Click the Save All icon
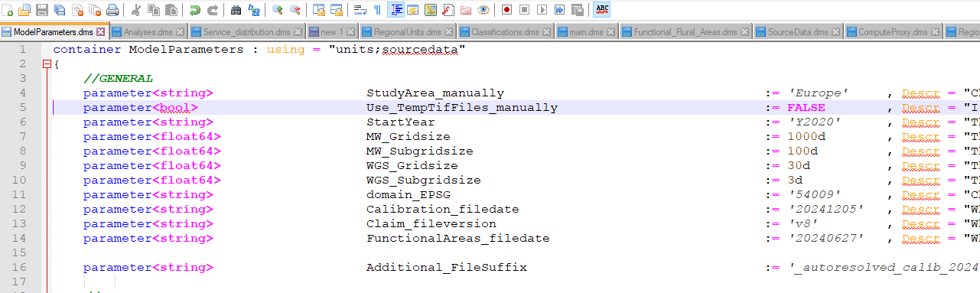 pos(60,10)
